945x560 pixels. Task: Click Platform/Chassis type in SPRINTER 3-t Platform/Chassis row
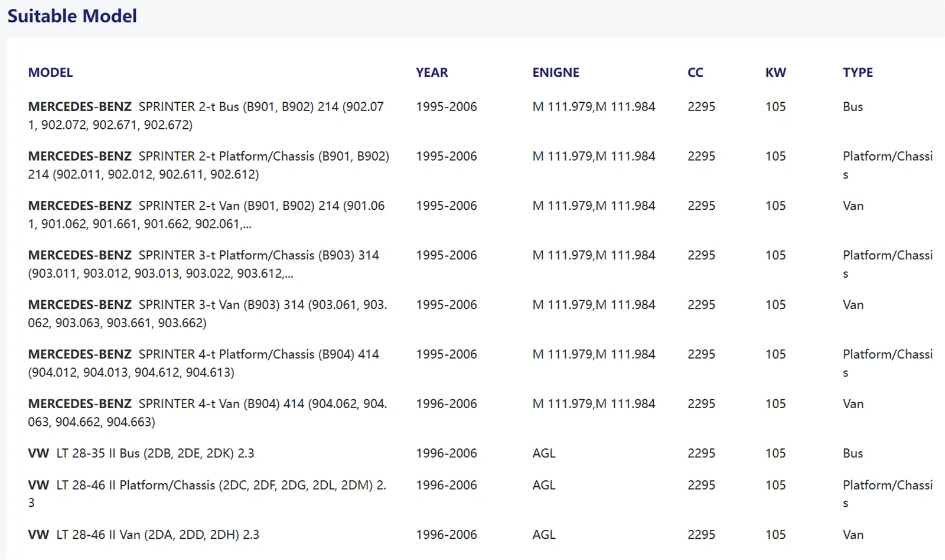pyautogui.click(x=888, y=265)
